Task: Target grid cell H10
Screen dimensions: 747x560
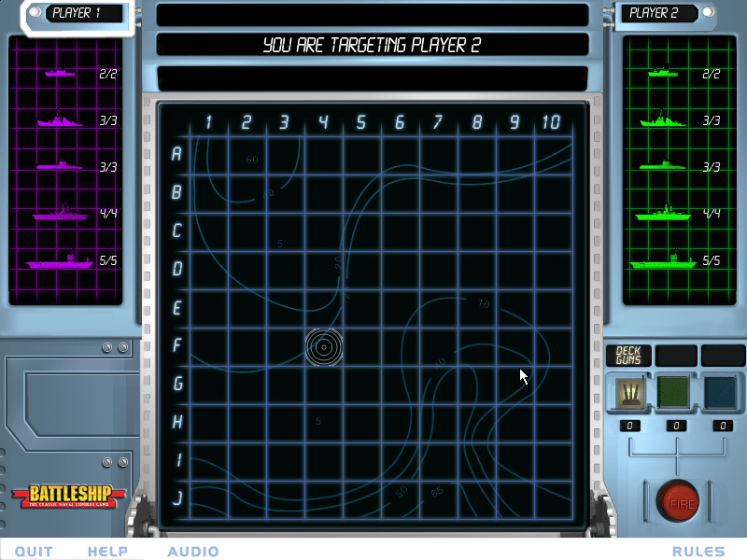Action: 554,424
